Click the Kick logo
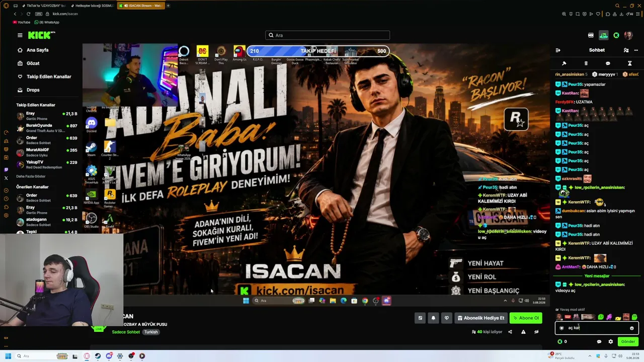The width and height of the screenshot is (644, 362). coord(41,35)
